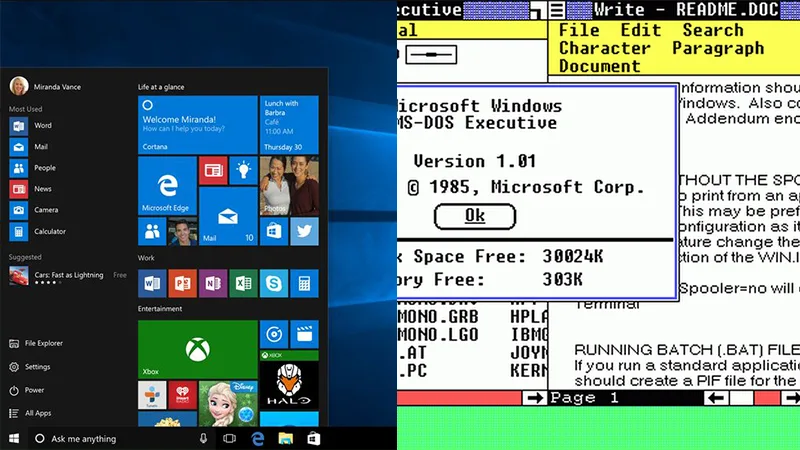
Task: Open the suggested Cars: Fast as Lightning app
Action: tap(67, 277)
